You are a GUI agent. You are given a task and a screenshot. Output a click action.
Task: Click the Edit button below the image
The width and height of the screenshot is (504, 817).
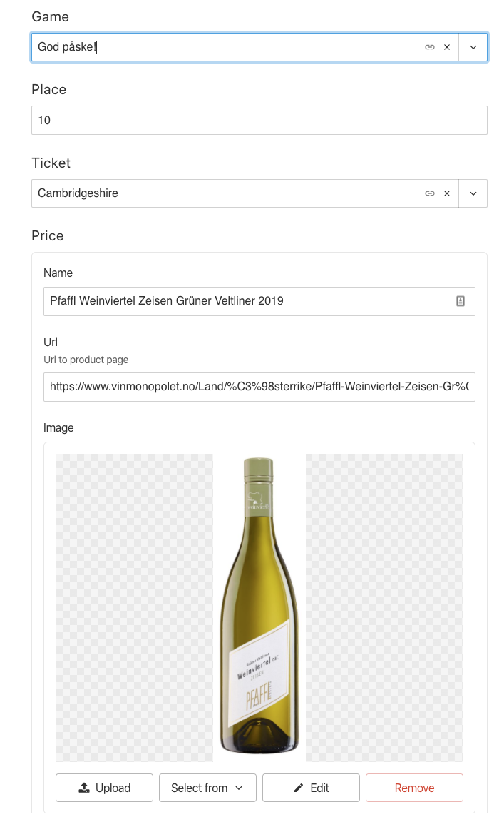pyautogui.click(x=312, y=788)
